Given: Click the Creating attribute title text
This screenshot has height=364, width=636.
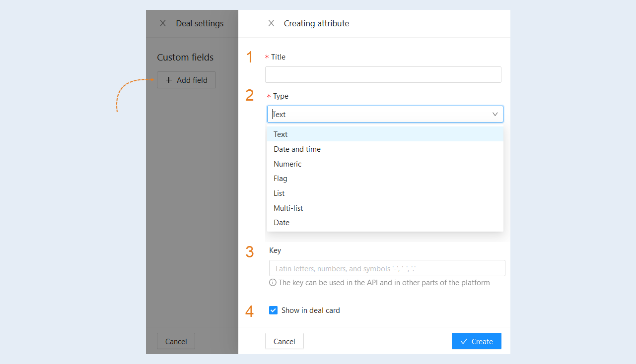Looking at the screenshot, I should 316,23.
